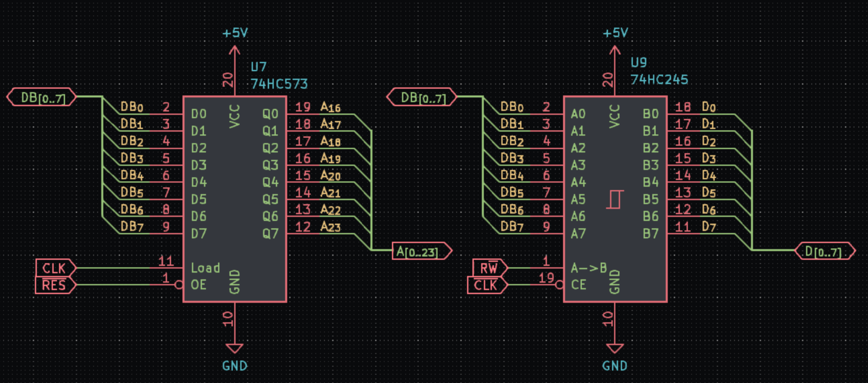Click the CLK label connected to Load pin
The image size is (868, 383).
point(54,268)
